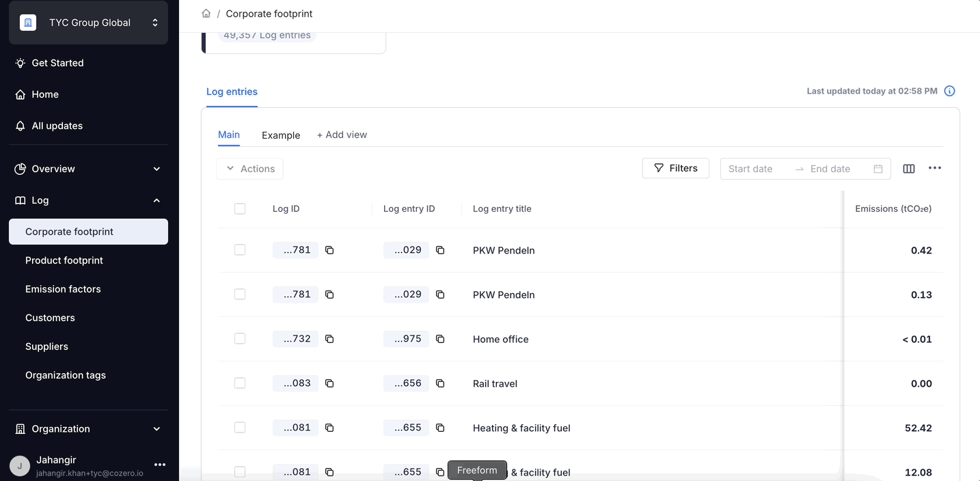The image size is (980, 481).
Task: Click the Filters button
Action: pyautogui.click(x=675, y=168)
